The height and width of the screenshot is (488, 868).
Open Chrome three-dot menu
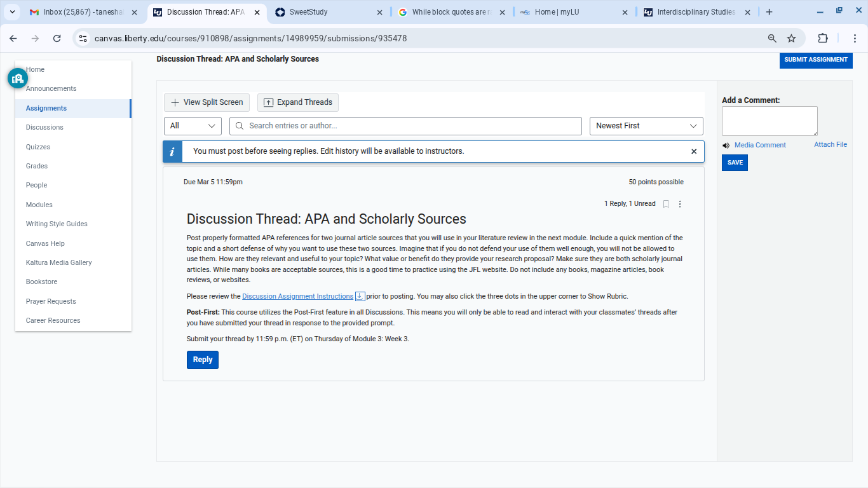pyautogui.click(x=855, y=38)
